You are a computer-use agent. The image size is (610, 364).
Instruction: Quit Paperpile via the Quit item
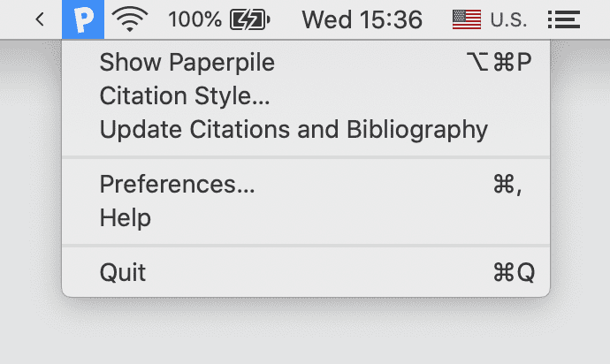(x=123, y=272)
